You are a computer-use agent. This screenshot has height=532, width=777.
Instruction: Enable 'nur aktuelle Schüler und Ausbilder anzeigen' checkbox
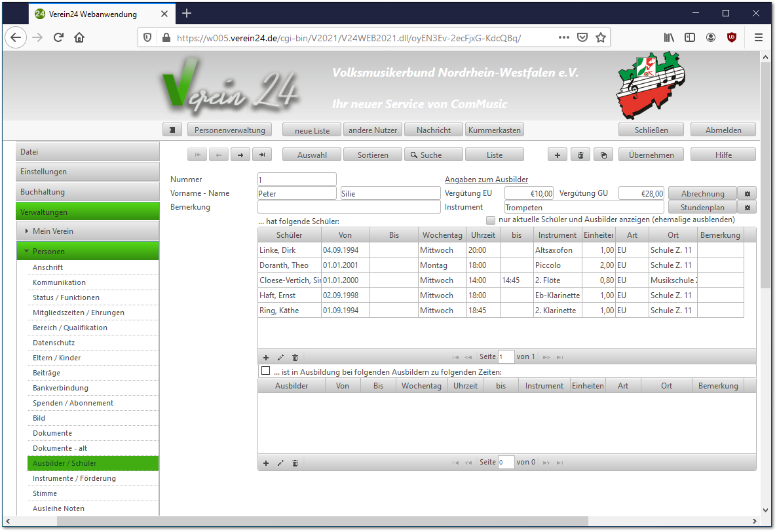point(491,220)
